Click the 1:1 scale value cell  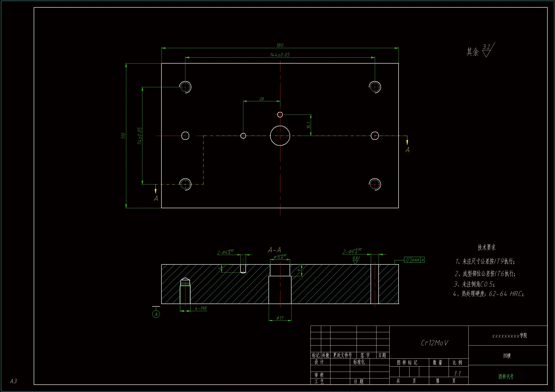458,374
